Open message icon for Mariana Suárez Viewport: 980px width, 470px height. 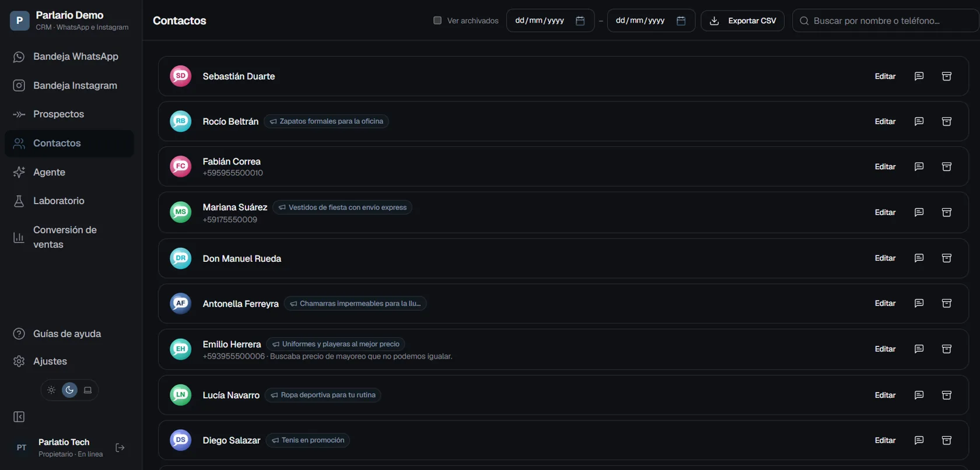tap(919, 212)
